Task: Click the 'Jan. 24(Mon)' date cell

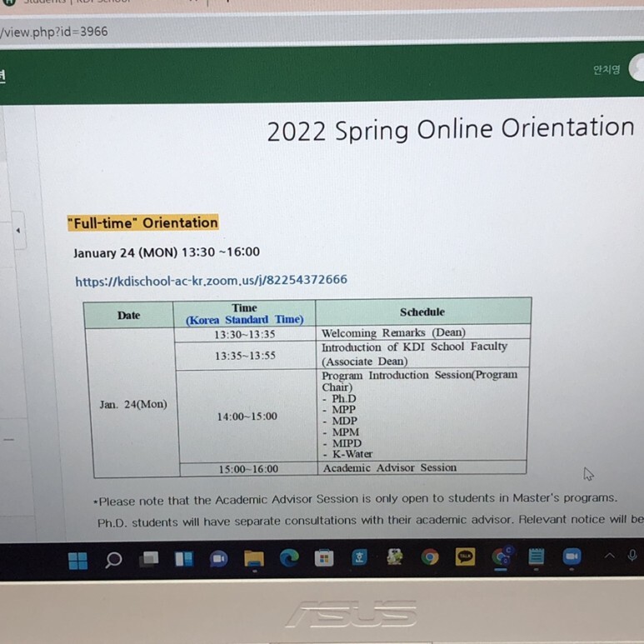Action: tap(133, 405)
